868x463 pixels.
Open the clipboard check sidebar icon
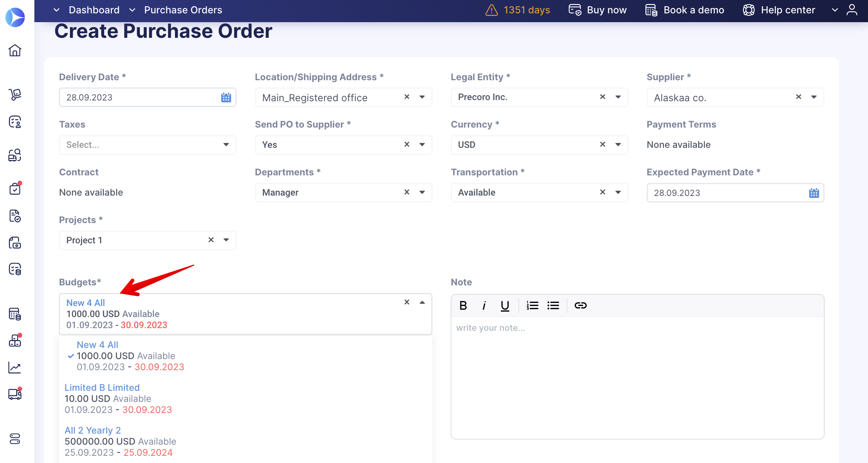(x=15, y=189)
